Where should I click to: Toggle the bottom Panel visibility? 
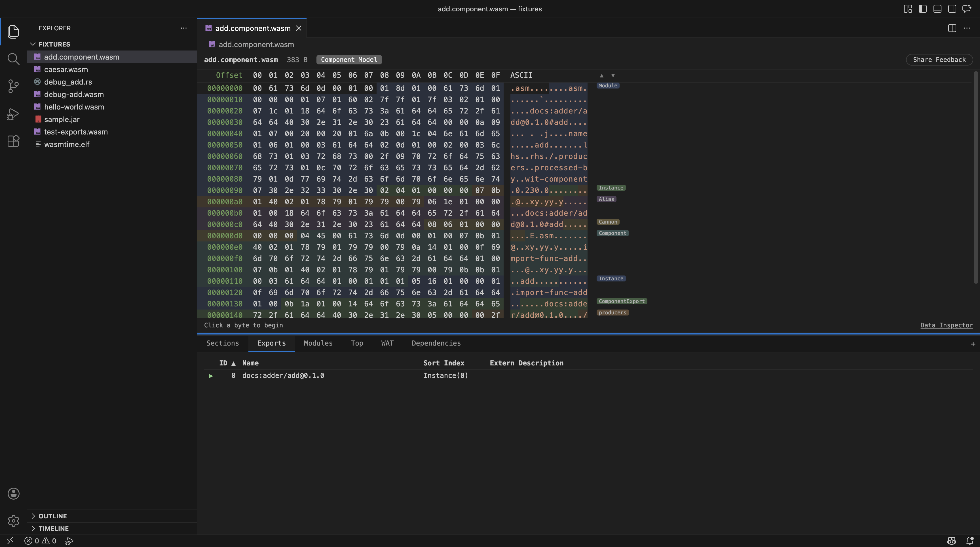tap(937, 9)
